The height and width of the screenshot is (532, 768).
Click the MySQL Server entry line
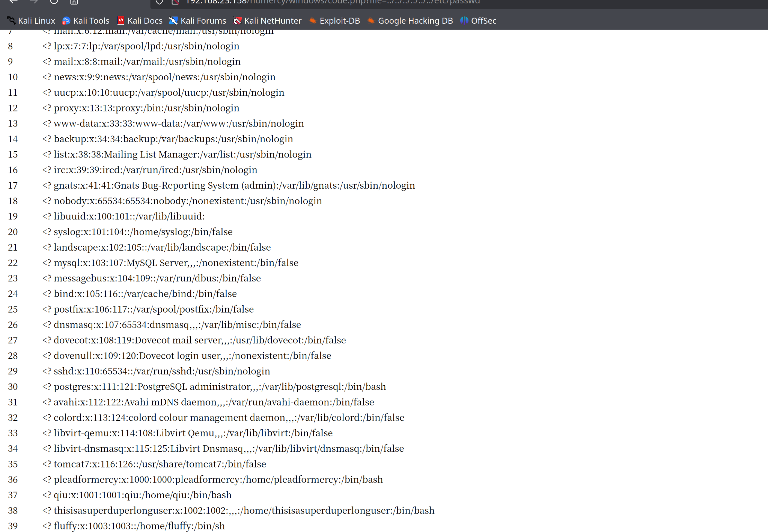click(170, 263)
